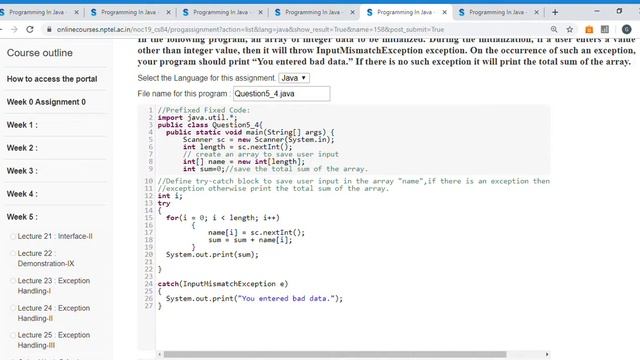Restore down the browser window
640x360 pixels.
click(x=619, y=11)
